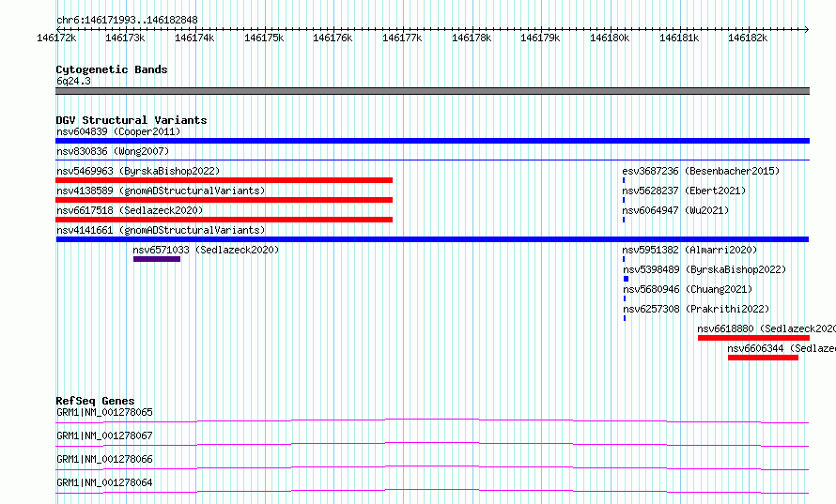836x504 pixels.
Task: Click the 146175k ruler tick label
Action: 264,38
